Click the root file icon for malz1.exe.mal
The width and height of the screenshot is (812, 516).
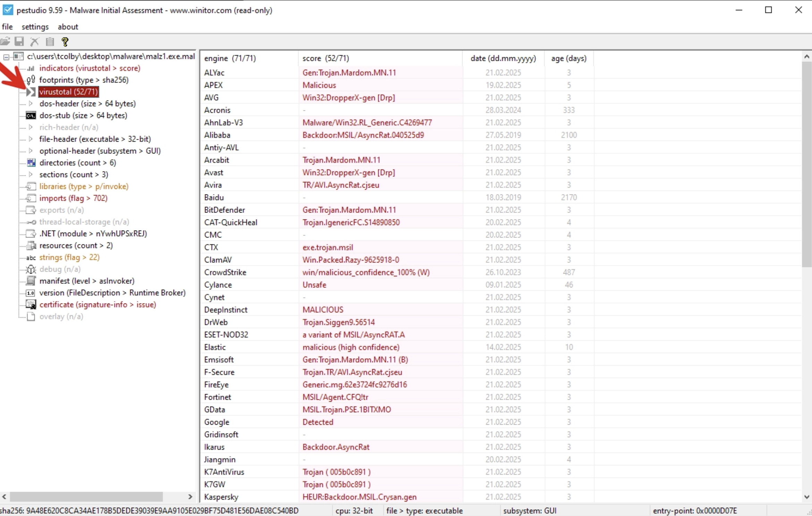[18, 56]
